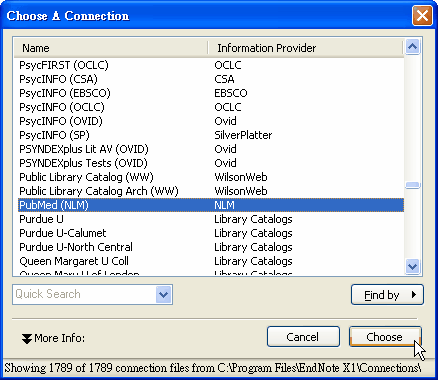
Task: Open the Quick Search dropdown arrow
Action: [163, 295]
